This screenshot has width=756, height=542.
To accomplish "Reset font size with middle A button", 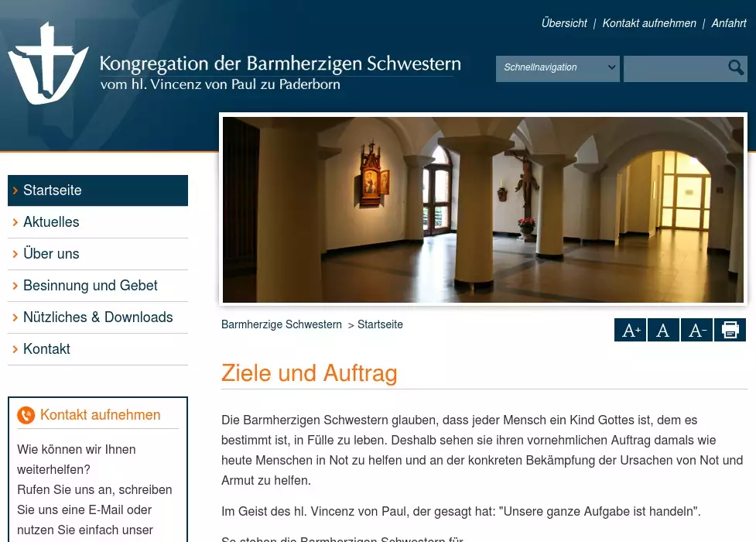I will (x=663, y=331).
